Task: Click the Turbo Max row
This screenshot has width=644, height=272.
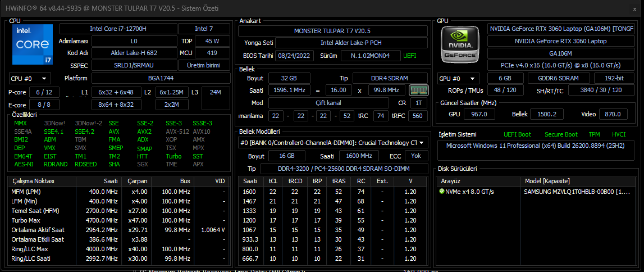Action: 118,220
